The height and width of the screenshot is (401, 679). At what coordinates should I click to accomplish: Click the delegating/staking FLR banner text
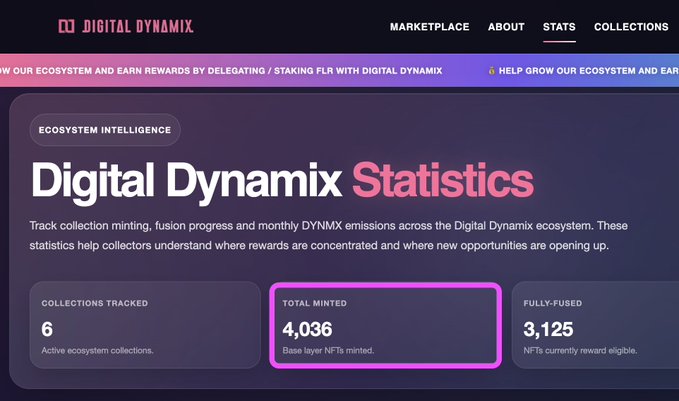pyautogui.click(x=221, y=71)
